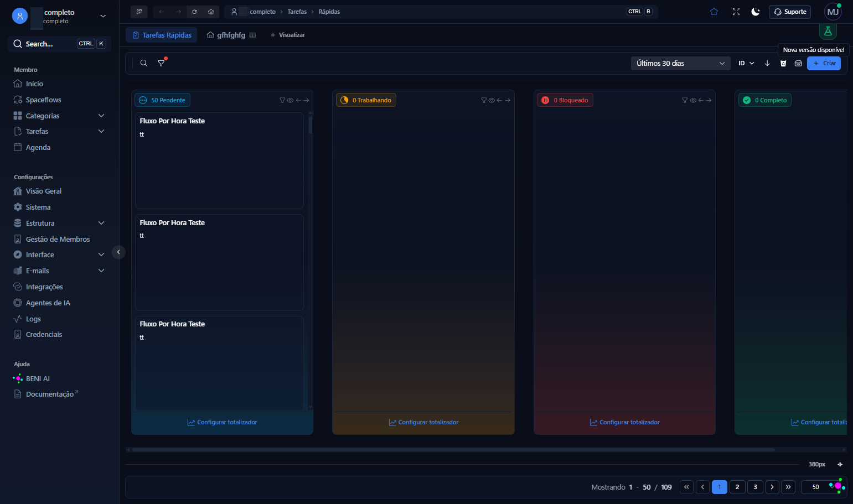Open Agenda in the sidebar
The height and width of the screenshot is (504, 853).
[x=38, y=148]
